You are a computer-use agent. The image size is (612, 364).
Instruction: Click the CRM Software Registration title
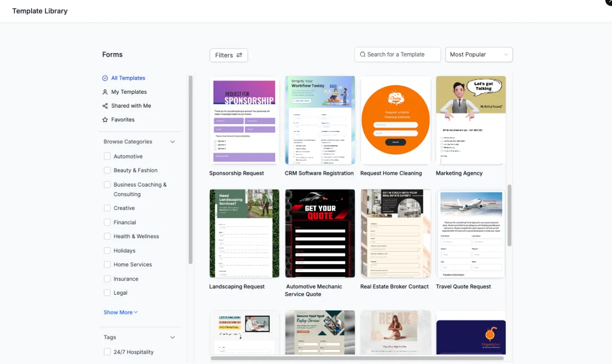pyautogui.click(x=319, y=173)
